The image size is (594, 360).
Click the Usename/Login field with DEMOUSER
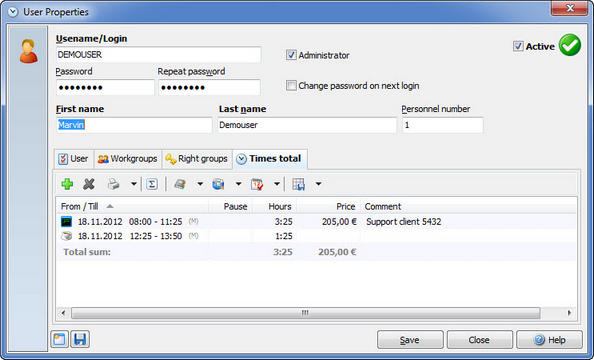pos(158,55)
